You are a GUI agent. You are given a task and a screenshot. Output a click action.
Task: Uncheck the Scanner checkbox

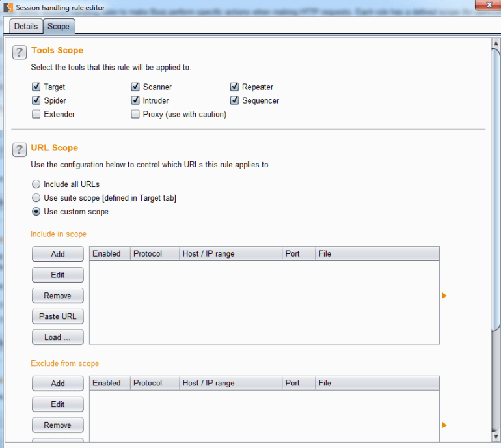[135, 87]
